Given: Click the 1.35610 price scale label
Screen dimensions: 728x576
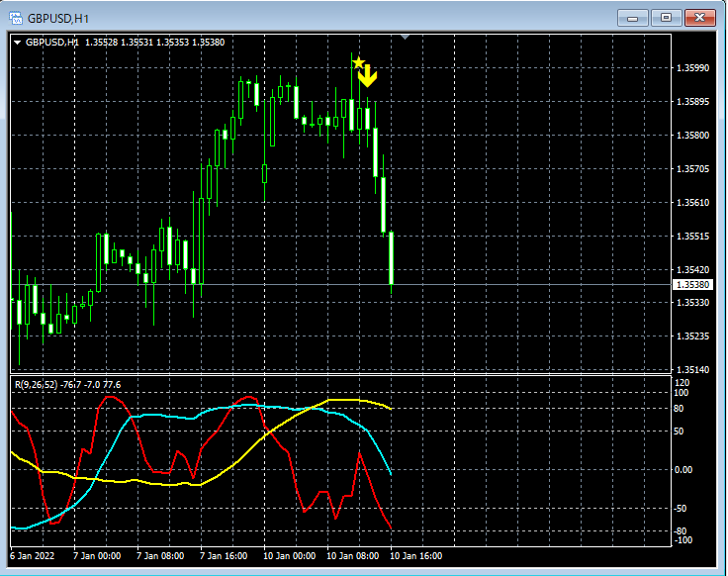Looking at the screenshot, I should pos(692,203).
